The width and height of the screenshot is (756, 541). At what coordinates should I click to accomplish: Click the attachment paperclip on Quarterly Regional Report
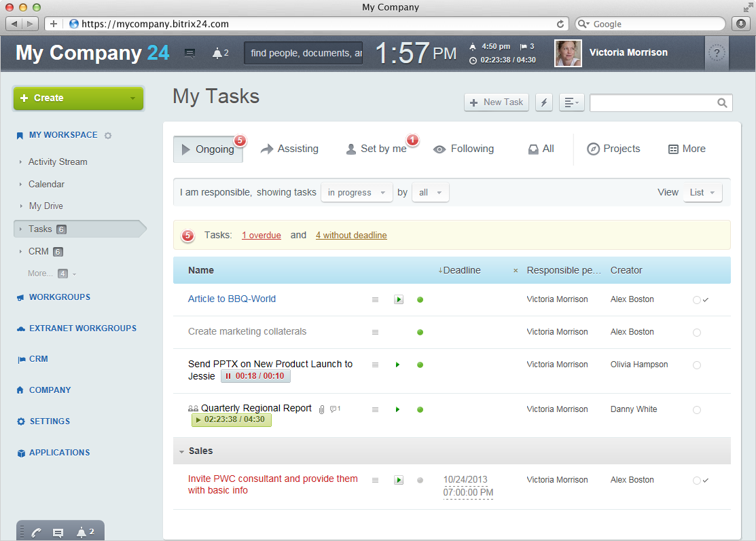point(322,409)
